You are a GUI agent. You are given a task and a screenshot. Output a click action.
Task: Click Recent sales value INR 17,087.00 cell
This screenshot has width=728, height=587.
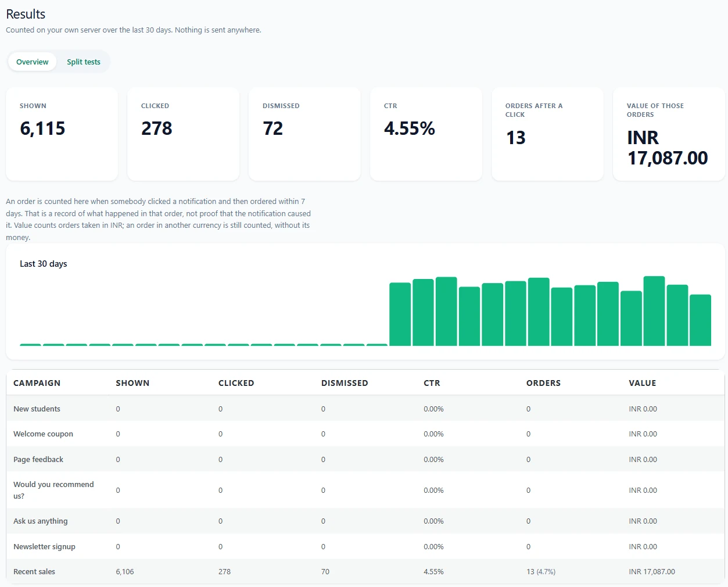[652, 572]
